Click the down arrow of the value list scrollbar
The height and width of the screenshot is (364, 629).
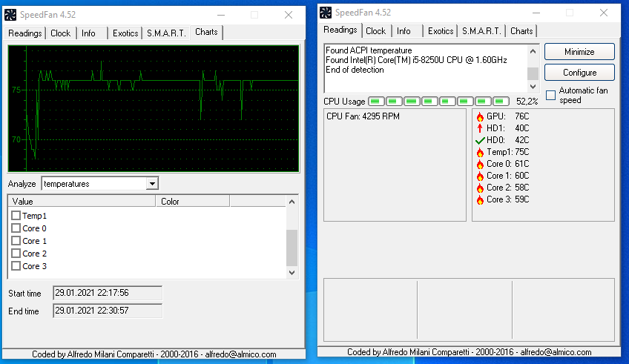292,273
